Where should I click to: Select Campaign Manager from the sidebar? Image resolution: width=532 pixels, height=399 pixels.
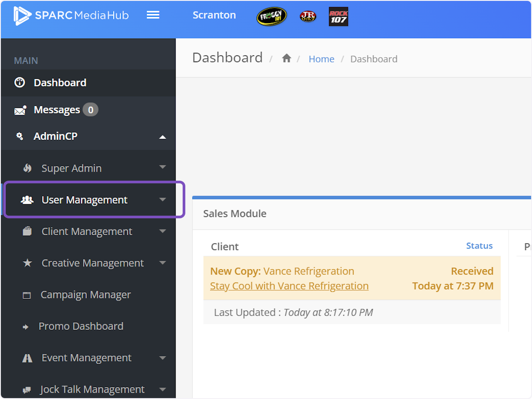tap(86, 294)
